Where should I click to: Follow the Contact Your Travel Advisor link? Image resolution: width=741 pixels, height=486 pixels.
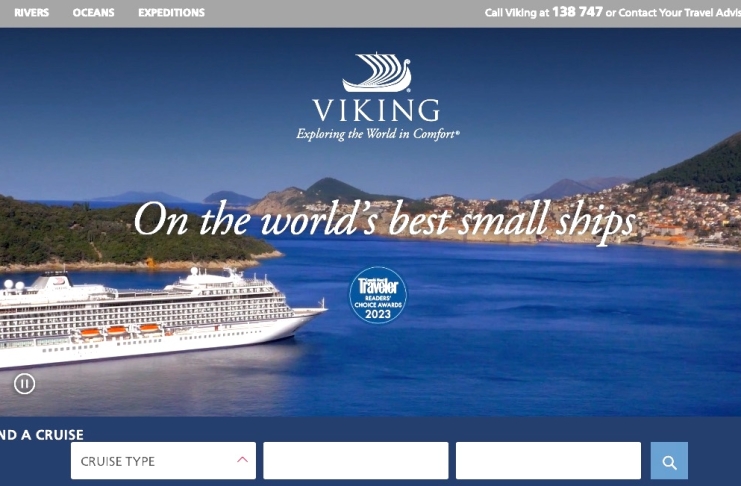(x=680, y=13)
